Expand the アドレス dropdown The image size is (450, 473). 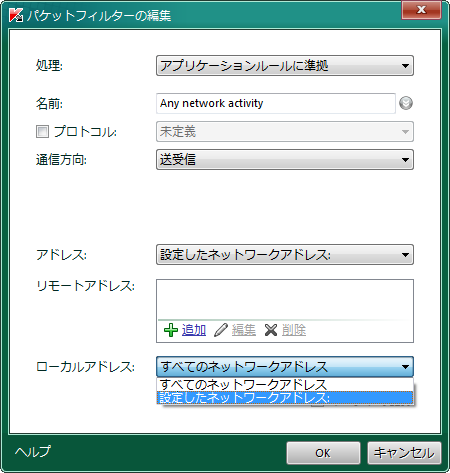pyautogui.click(x=285, y=255)
